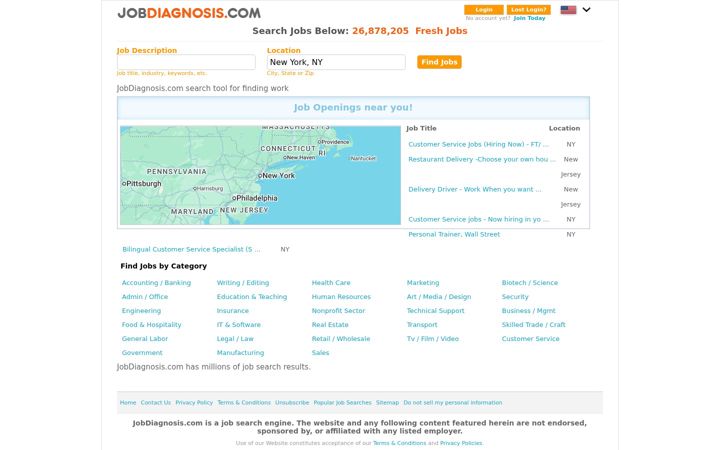The image size is (720, 450).
Task: Open Terms & Conditions link in acceptance notice
Action: pos(399,443)
